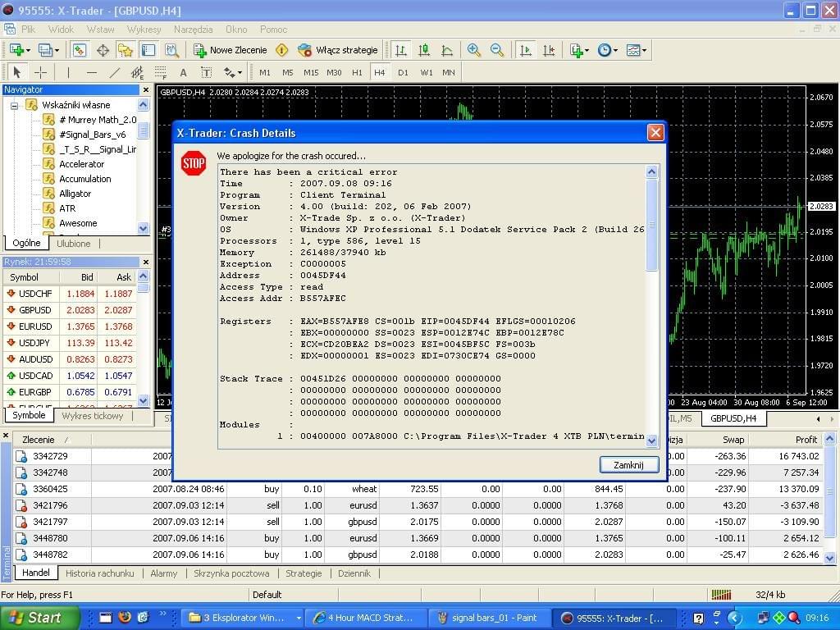Collapse the Wskaźniki własne tree node

[15, 106]
